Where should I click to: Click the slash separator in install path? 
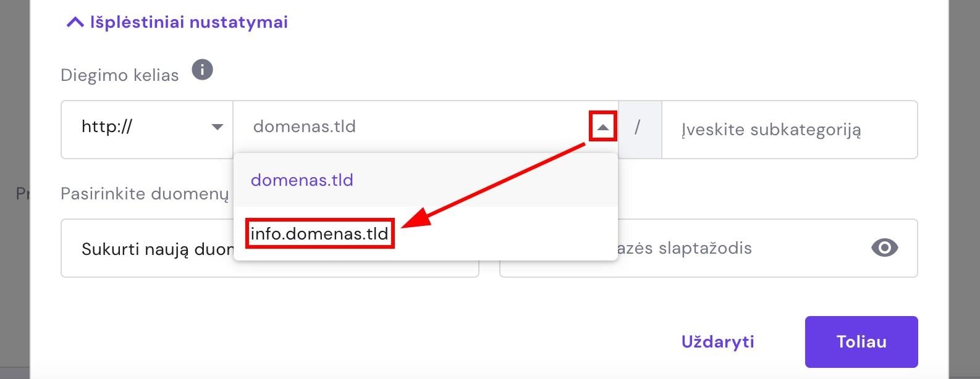[637, 127]
